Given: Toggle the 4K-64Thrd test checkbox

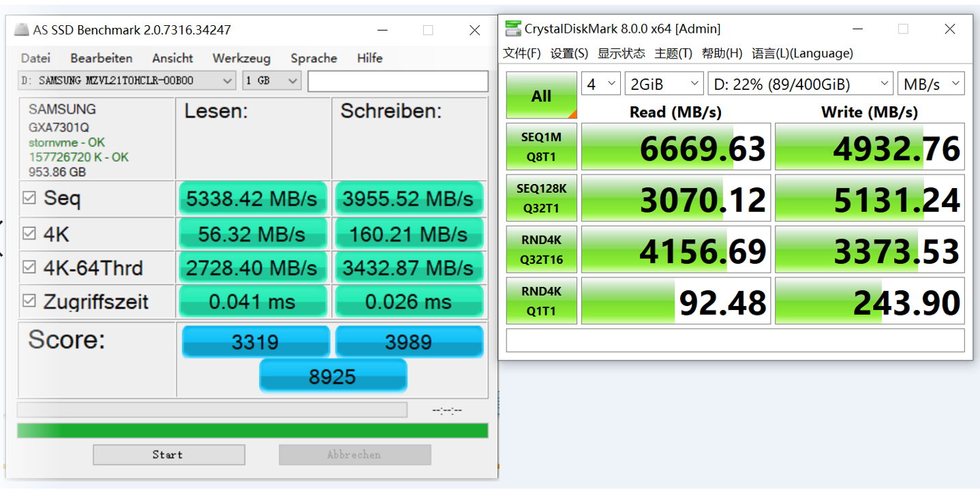Looking at the screenshot, I should (x=29, y=268).
